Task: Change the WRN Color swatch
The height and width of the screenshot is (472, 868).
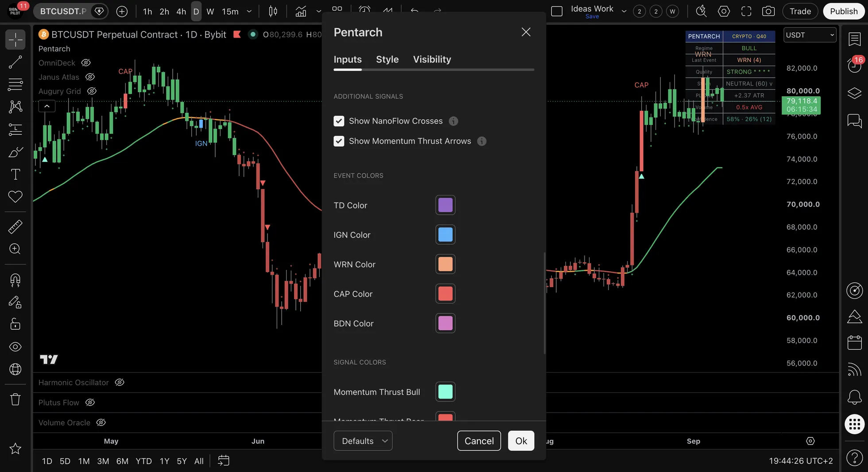Action: (x=446, y=264)
